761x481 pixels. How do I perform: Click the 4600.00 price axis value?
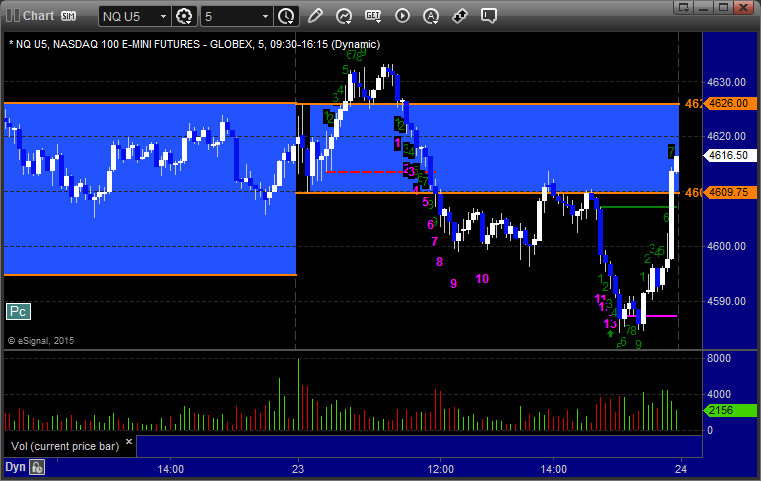(x=727, y=246)
